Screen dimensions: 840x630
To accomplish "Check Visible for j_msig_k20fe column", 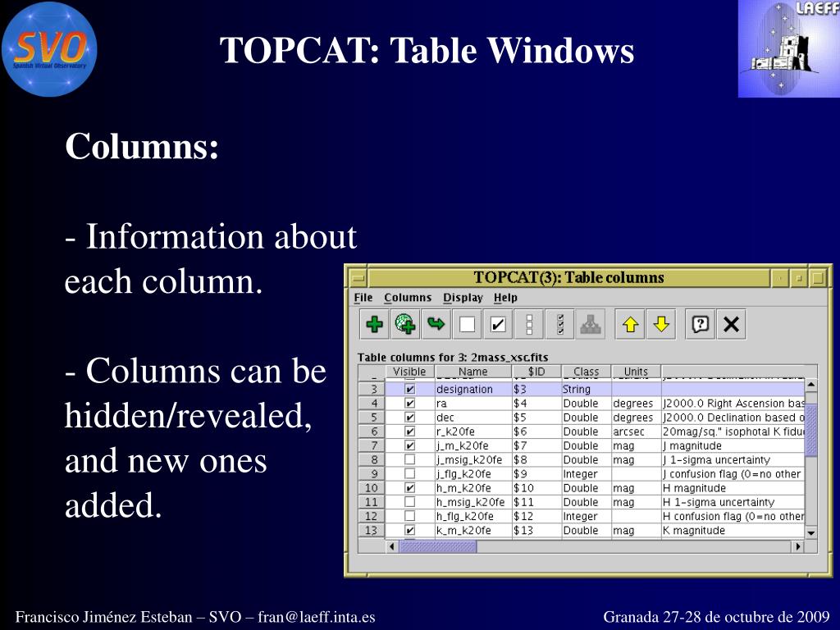I will click(410, 459).
